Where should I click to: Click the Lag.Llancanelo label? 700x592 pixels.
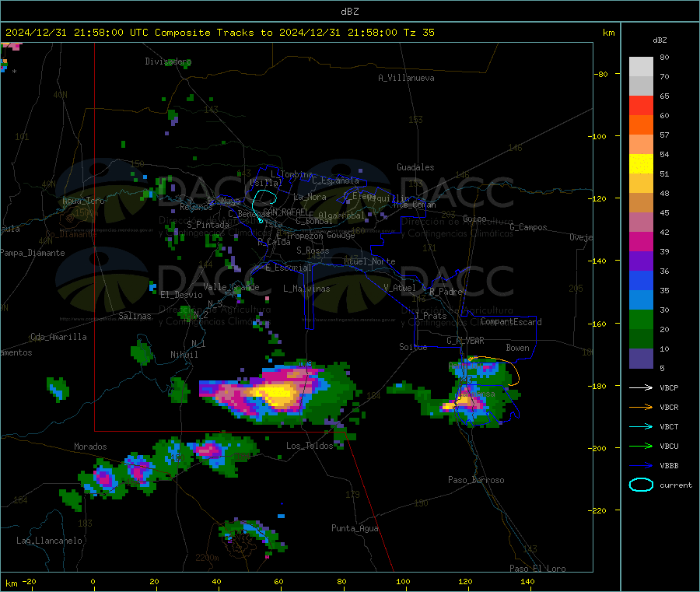click(x=49, y=541)
